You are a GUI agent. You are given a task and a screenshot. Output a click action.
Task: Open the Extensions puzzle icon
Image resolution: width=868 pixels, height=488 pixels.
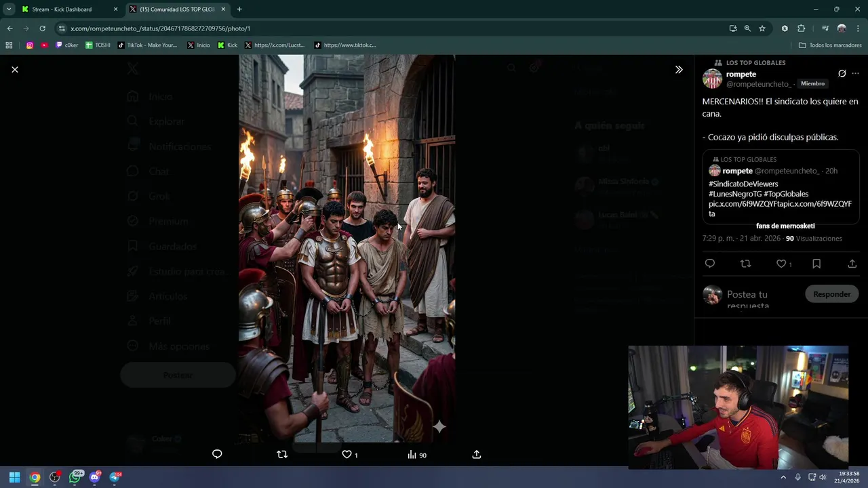802,28
